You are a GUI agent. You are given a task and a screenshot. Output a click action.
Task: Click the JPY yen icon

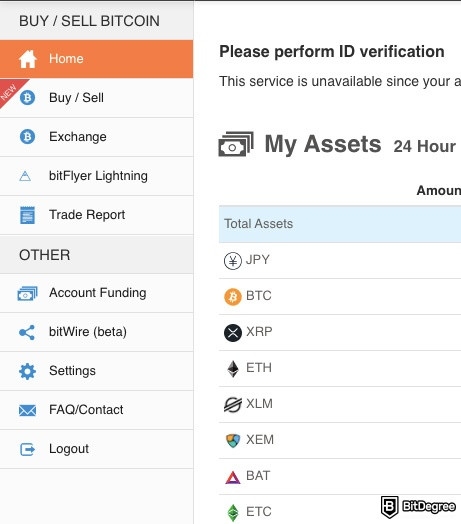(233, 261)
